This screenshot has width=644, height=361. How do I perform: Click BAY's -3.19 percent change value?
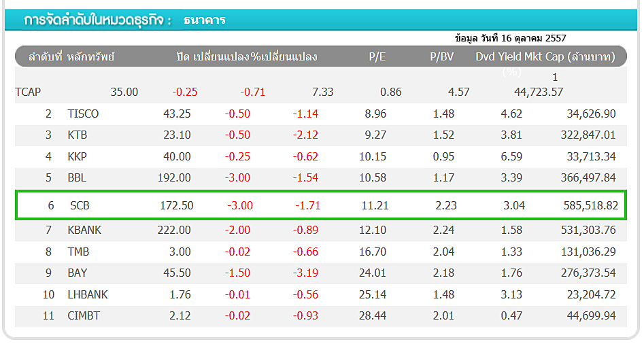pos(305,273)
